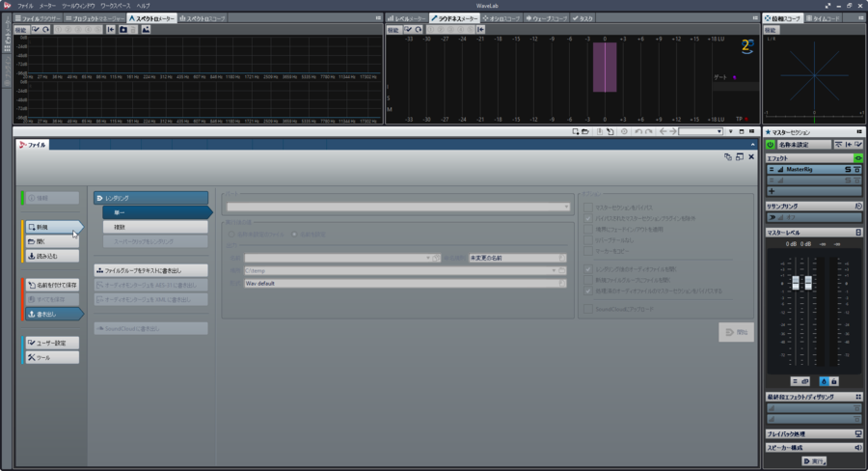Toggle fader link icon below master meter
868x471 pixels.
[805, 381]
